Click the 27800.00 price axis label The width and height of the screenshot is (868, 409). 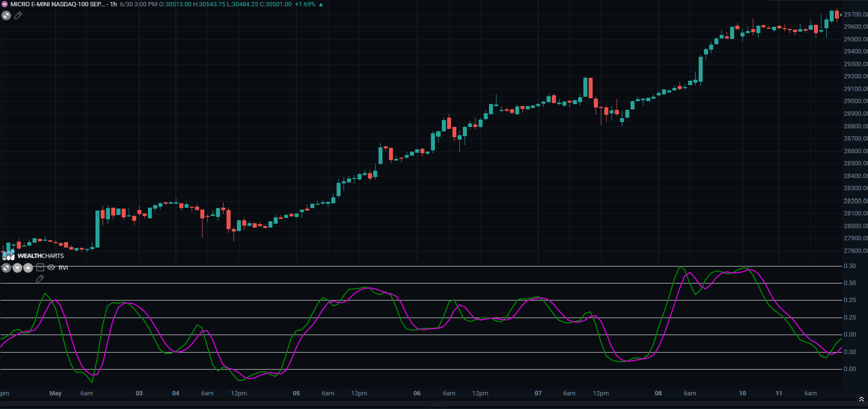click(x=855, y=251)
